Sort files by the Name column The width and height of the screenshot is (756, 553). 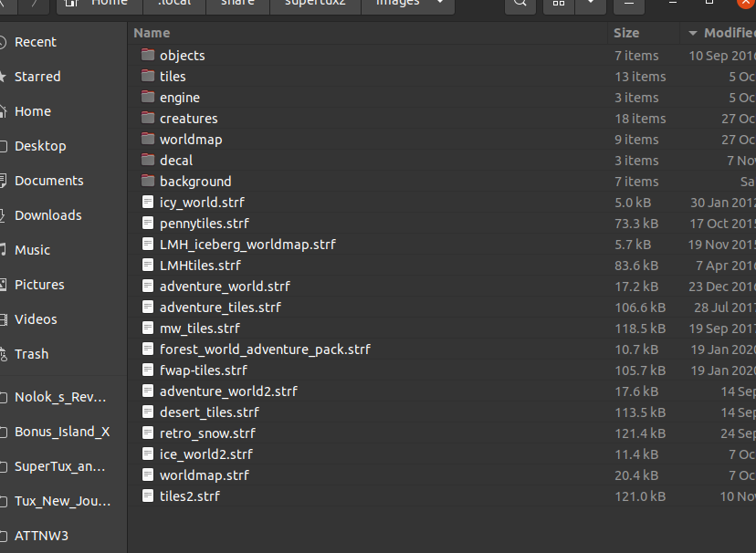pos(152,33)
